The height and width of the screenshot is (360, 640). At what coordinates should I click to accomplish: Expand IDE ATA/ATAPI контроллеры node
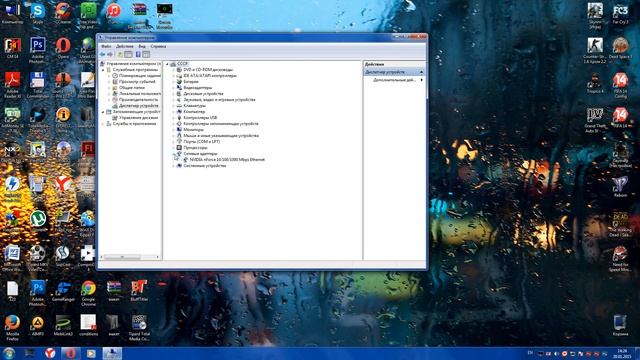point(173,76)
